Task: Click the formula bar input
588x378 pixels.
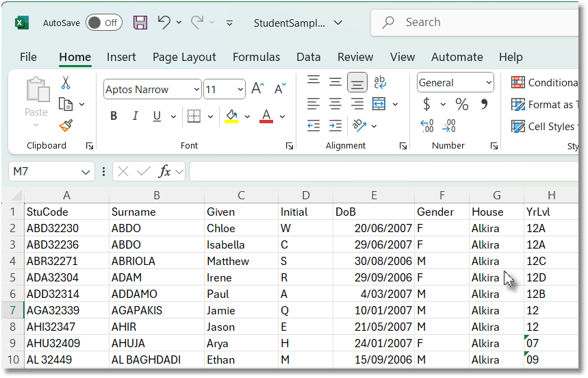Action: [x=383, y=171]
